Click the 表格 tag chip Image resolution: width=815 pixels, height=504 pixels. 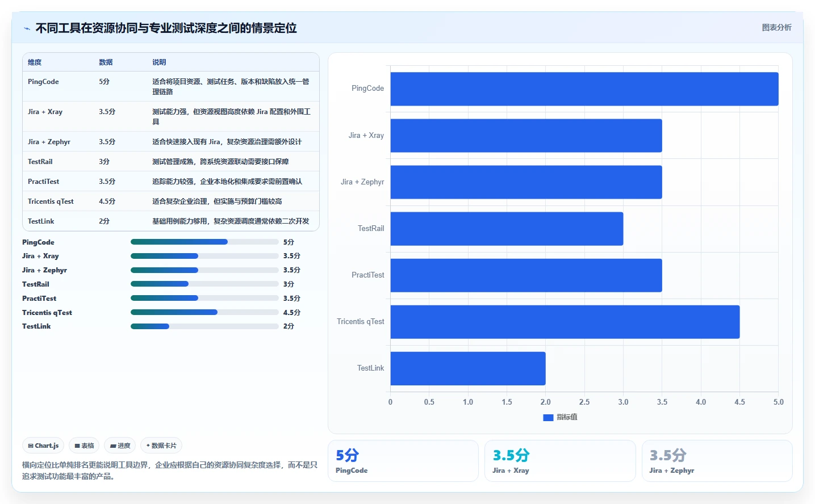click(84, 446)
